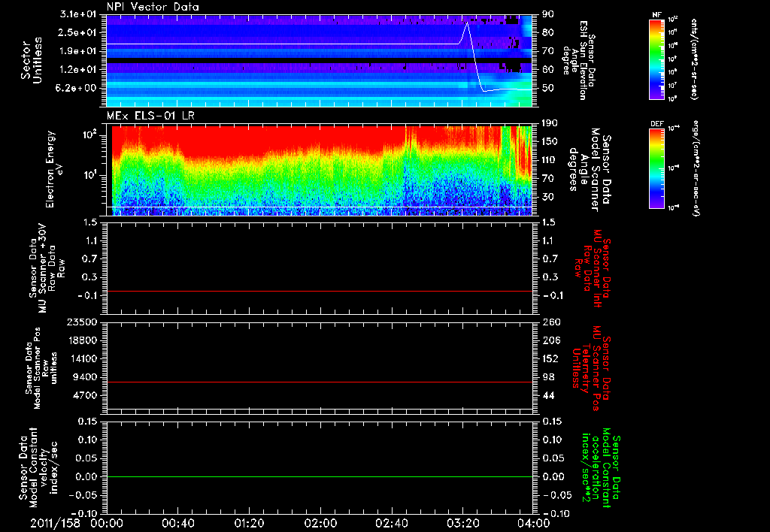770x532 pixels.
Task: Click the '1.9e+01' sector tick value
Action: point(78,51)
